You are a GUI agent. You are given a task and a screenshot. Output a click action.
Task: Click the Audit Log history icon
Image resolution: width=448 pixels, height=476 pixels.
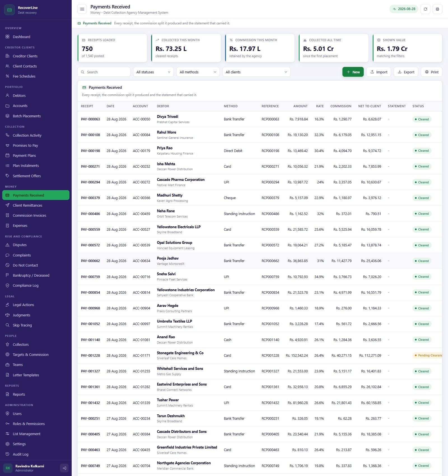point(8,454)
